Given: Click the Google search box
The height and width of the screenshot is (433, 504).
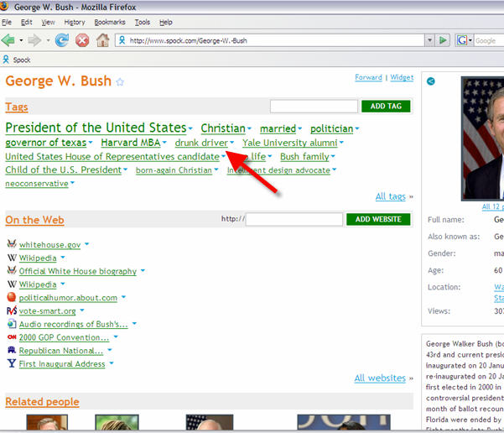Looking at the screenshot, I should click(x=489, y=40).
